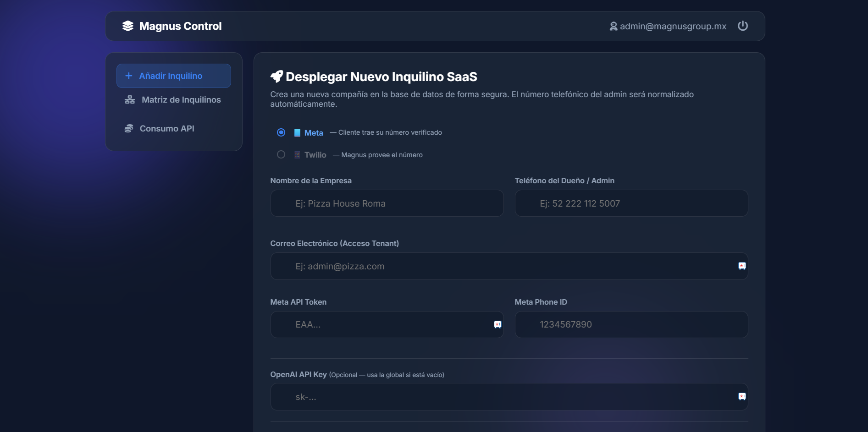Switch to the Consumo API section
868x432 pixels.
click(167, 128)
